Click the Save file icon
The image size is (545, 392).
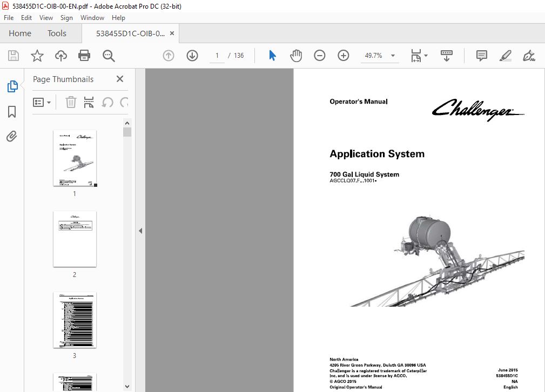[x=14, y=56]
